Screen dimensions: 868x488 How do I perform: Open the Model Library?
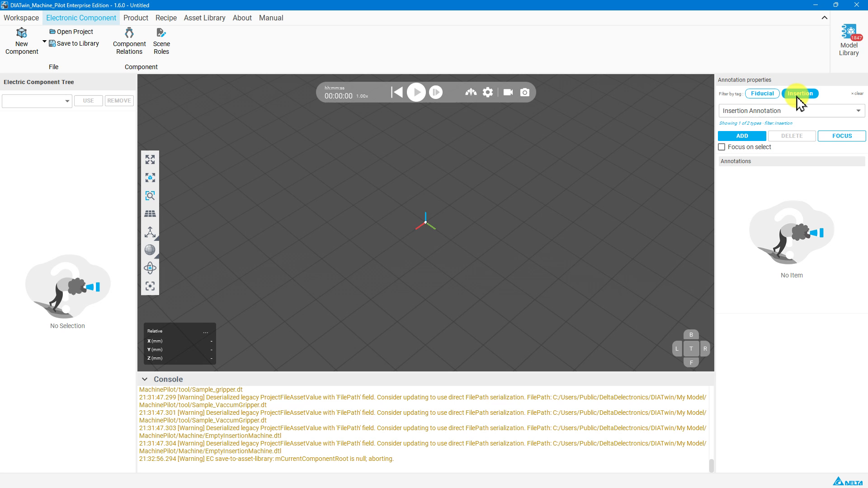coord(849,40)
